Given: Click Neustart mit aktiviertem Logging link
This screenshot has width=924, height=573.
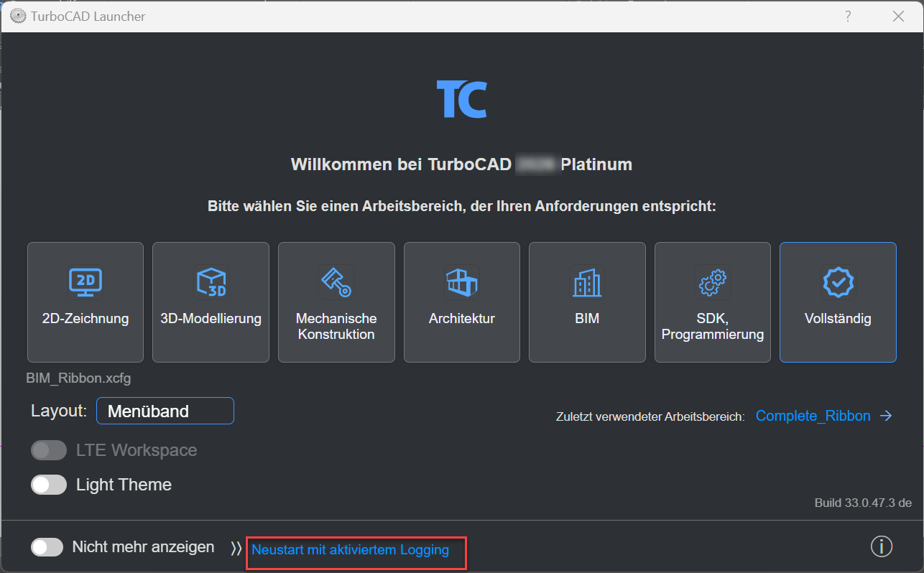Looking at the screenshot, I should point(350,550).
